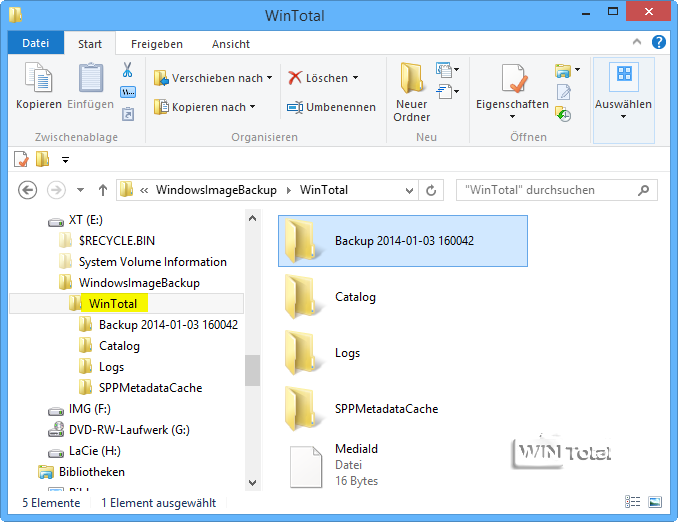This screenshot has width=678, height=522.
Task: Click the Einfügen clipboard icon
Action: click(x=91, y=77)
